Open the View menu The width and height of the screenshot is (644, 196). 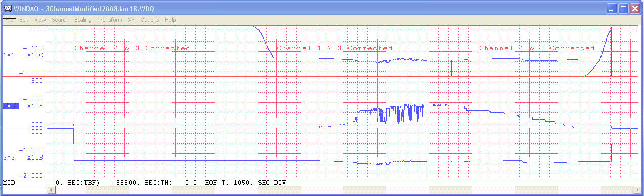point(40,20)
